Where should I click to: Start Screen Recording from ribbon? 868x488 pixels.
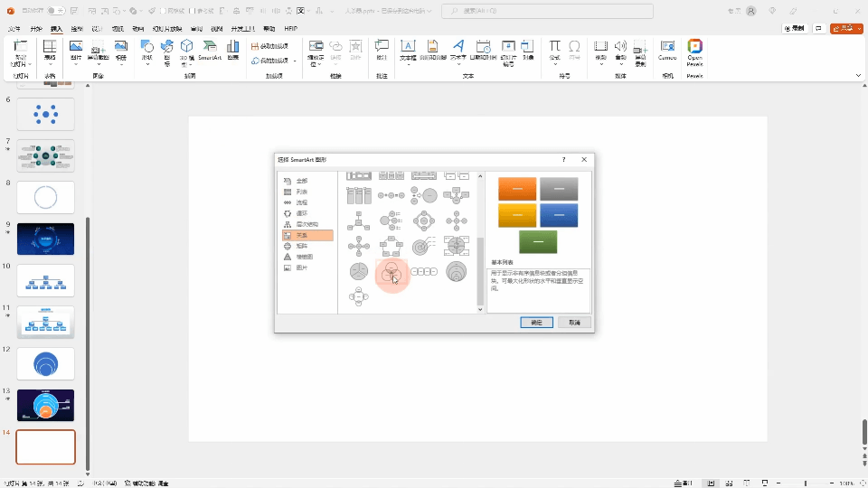(640, 46)
